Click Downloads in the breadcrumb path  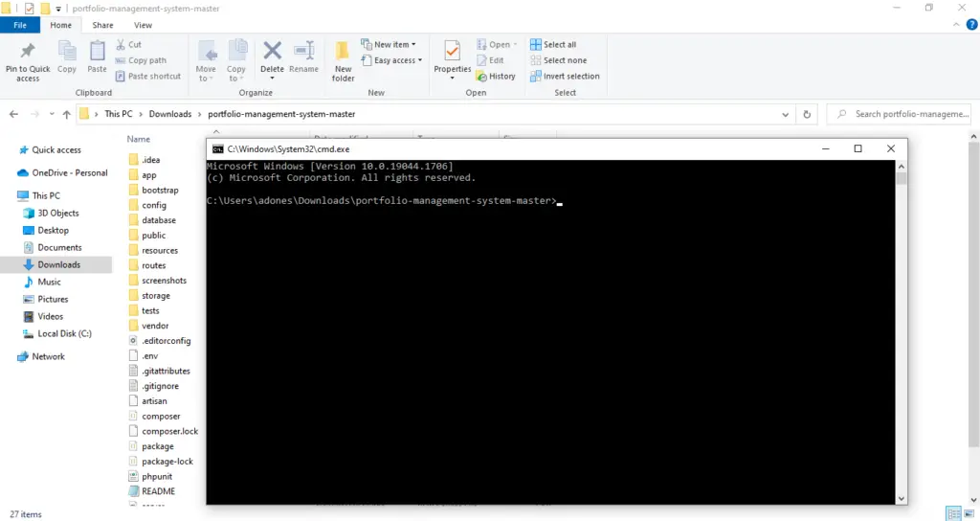pos(170,114)
